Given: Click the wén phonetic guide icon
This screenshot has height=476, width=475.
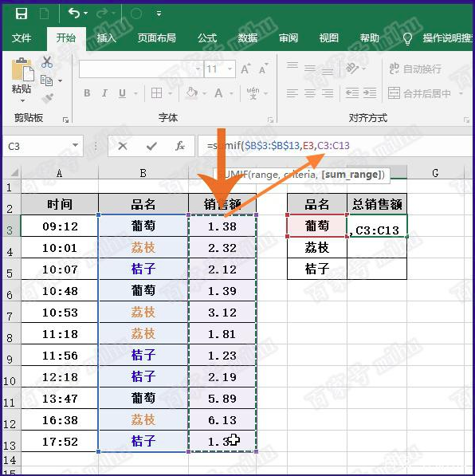Looking at the screenshot, I should pyautogui.click(x=253, y=93).
